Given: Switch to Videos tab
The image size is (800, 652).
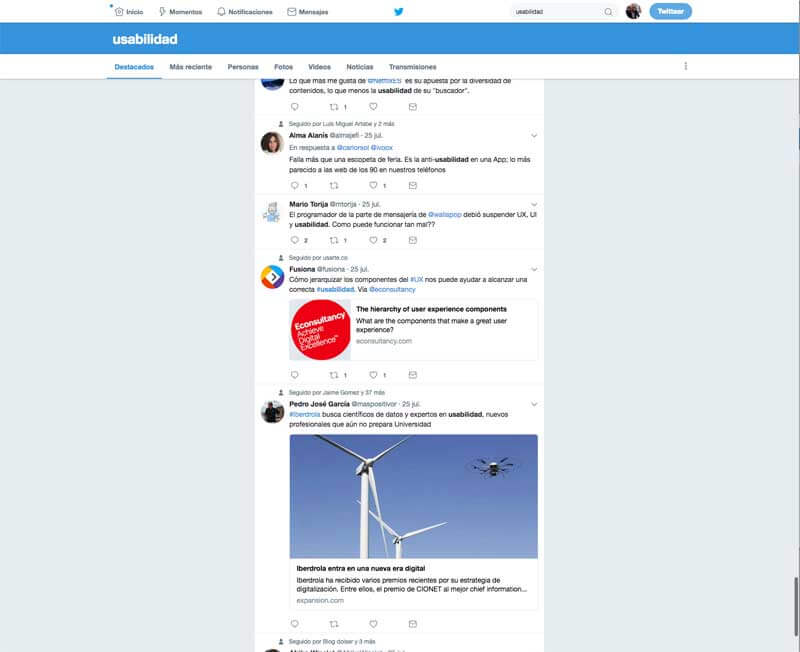Looking at the screenshot, I should pyautogui.click(x=319, y=67).
